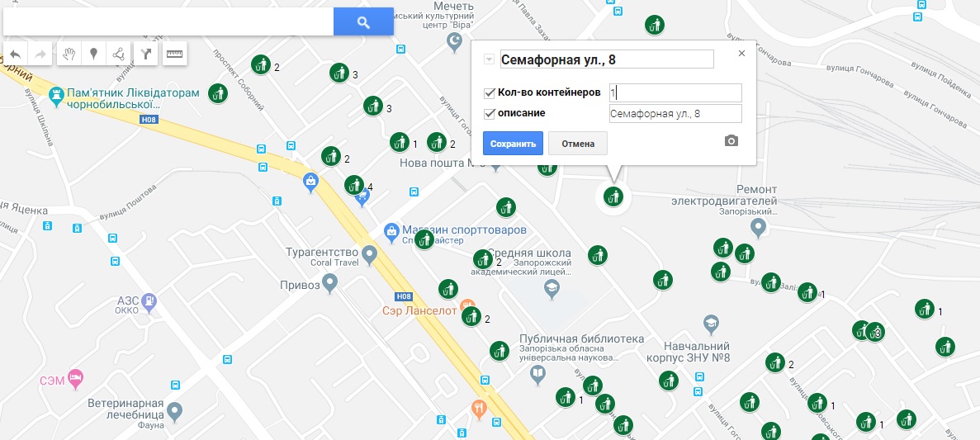Screen dimensions: 980x440
Task: Open the add directions tool
Action: pyautogui.click(x=145, y=54)
